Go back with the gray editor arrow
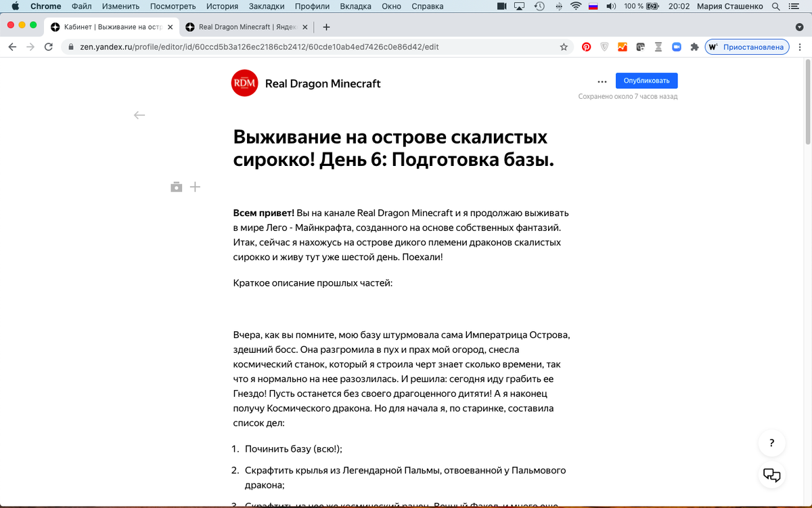The height and width of the screenshot is (508, 812). click(139, 115)
